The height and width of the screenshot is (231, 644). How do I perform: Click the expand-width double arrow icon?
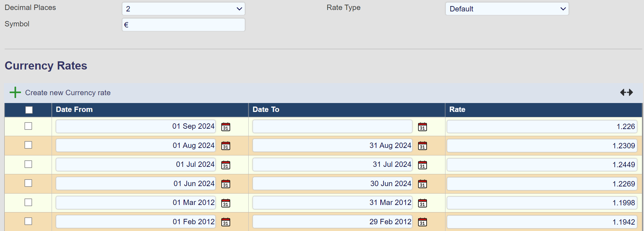point(626,93)
